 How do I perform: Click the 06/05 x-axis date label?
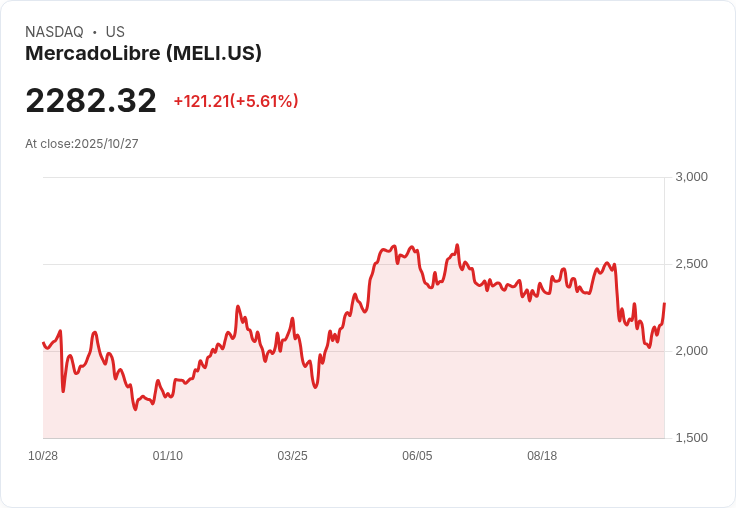point(417,456)
